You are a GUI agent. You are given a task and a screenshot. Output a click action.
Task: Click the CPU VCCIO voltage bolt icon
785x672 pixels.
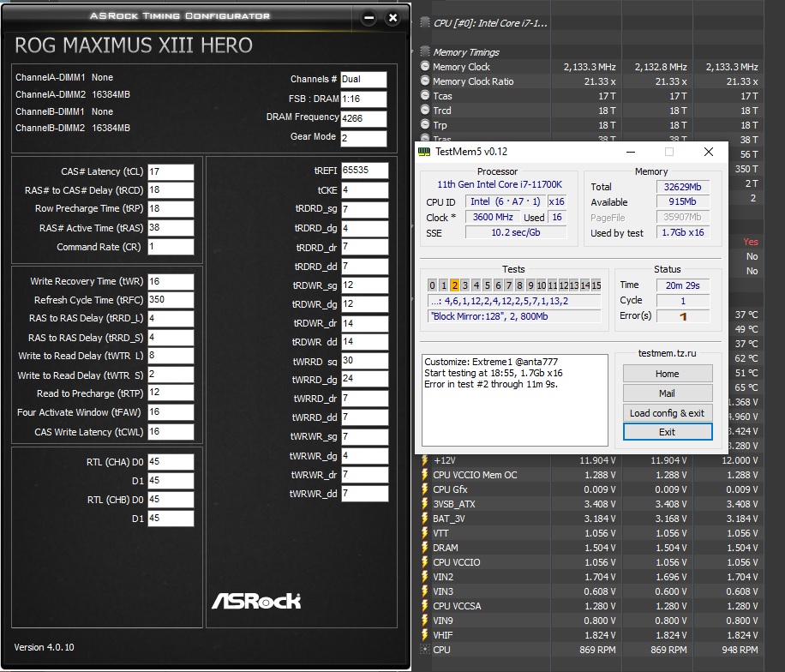(x=425, y=561)
